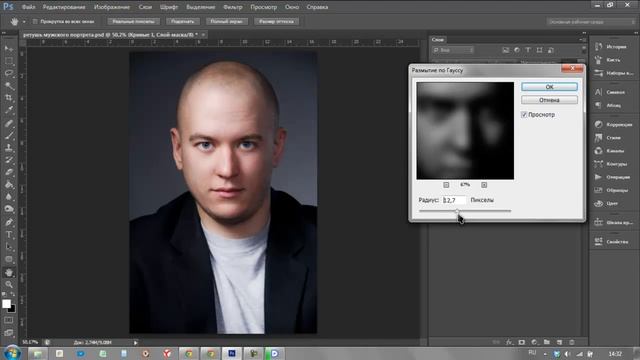
Task: Open the Редактирование menu
Action: click(x=64, y=7)
